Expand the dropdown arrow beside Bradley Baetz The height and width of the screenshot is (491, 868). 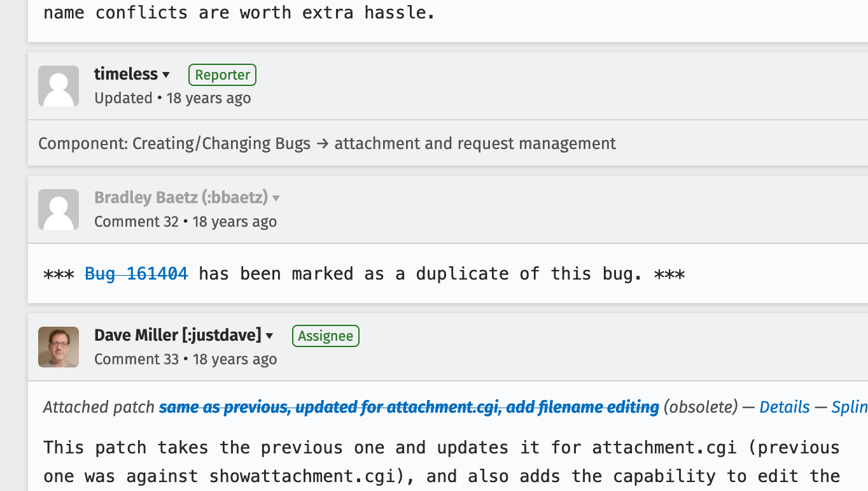point(276,199)
